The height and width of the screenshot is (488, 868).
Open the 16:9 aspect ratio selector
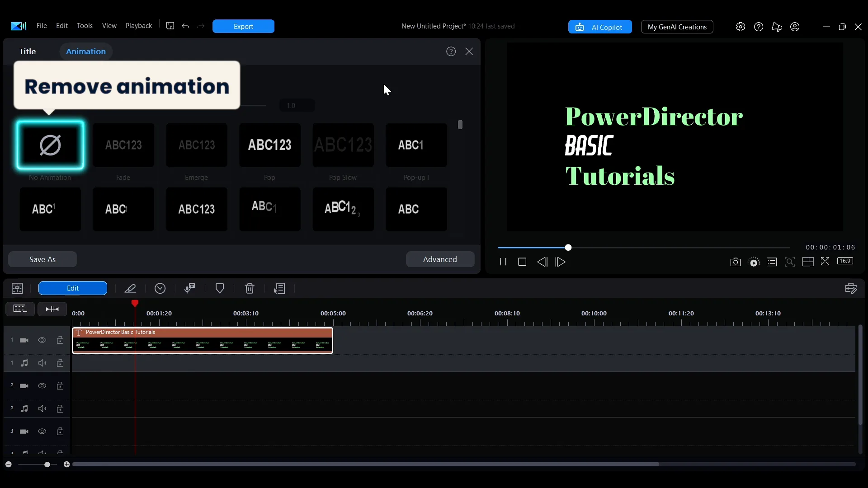pyautogui.click(x=845, y=261)
